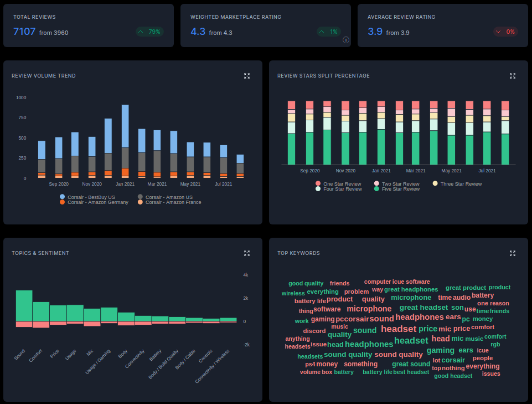Expand the Review Volume Trend panel to fullscreen
This screenshot has height=404, width=532.
pyautogui.click(x=246, y=76)
